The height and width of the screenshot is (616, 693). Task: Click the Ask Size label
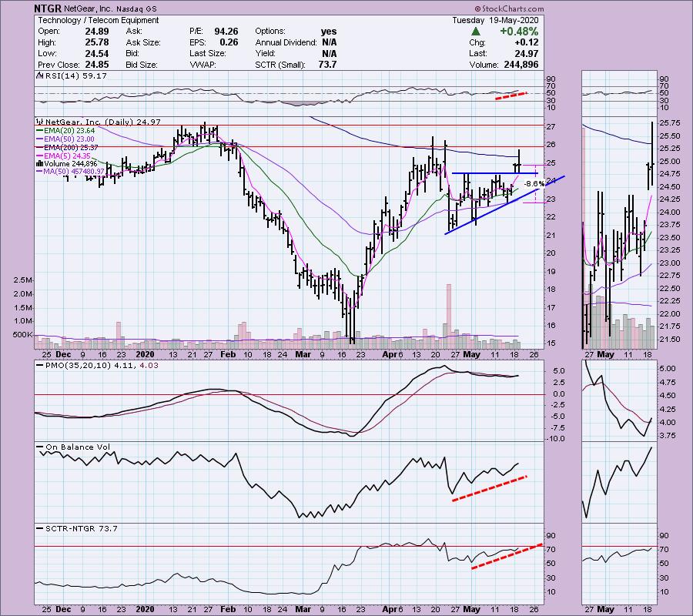(143, 42)
